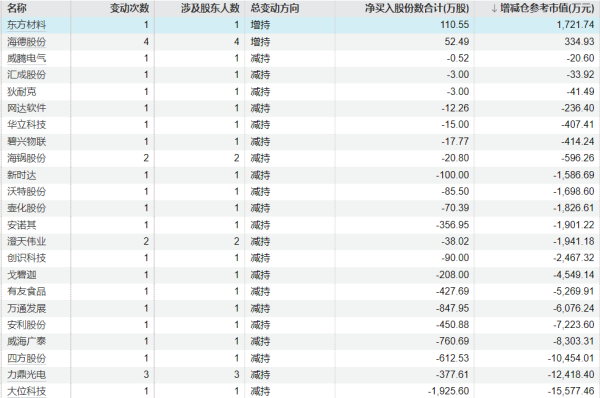Sort by 变动次数 column header

[129, 8]
